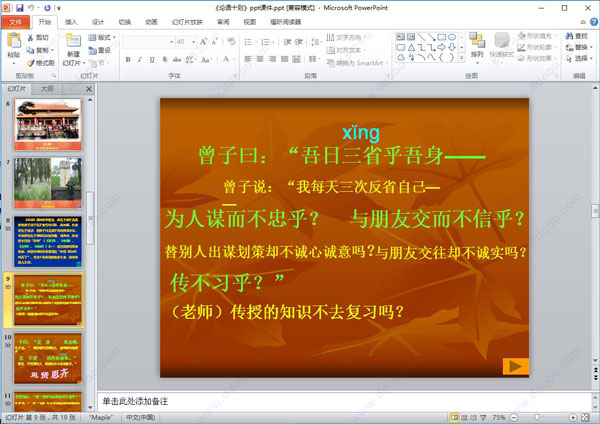The image size is (600, 424).
Task: Click Find (查找) binoculars
Action: (577, 36)
